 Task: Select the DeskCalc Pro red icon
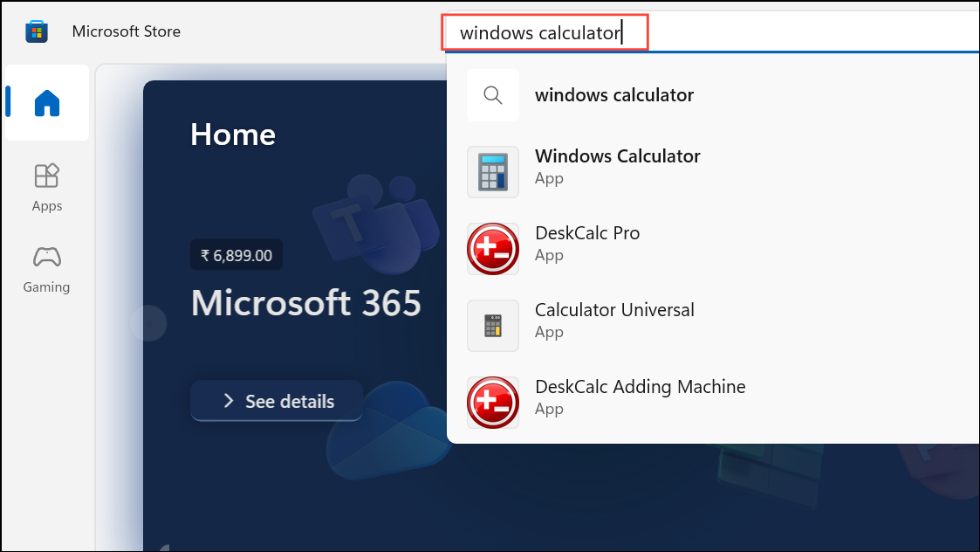tap(493, 249)
